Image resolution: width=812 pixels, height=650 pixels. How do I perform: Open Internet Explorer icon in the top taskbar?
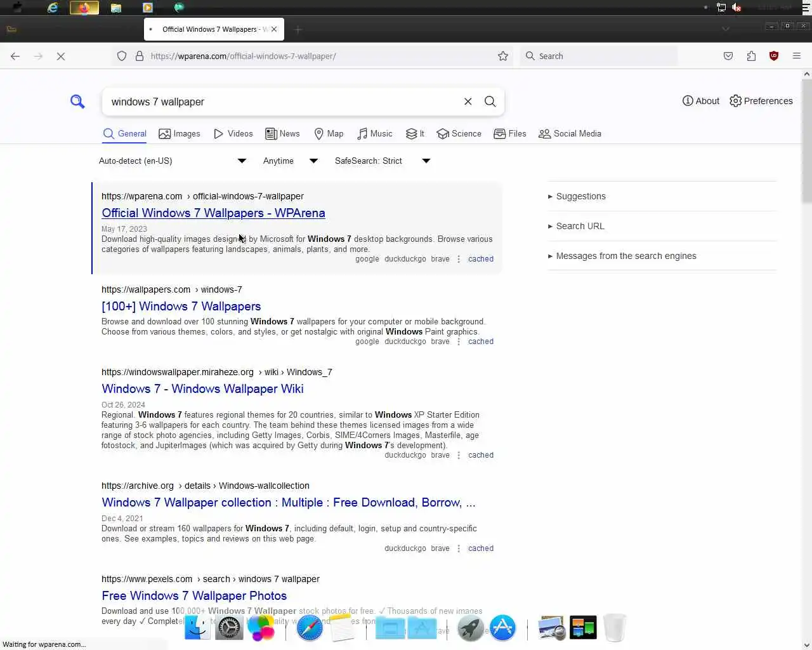[x=53, y=8]
